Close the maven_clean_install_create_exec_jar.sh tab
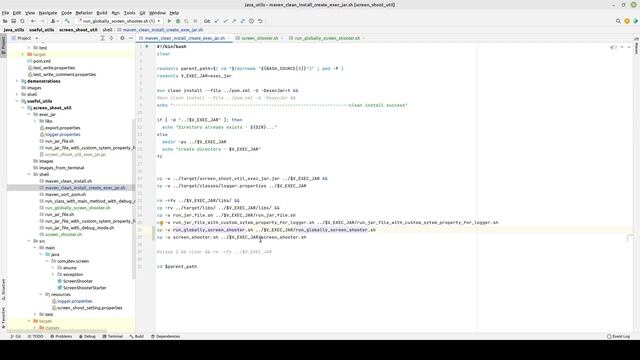 tap(229, 38)
